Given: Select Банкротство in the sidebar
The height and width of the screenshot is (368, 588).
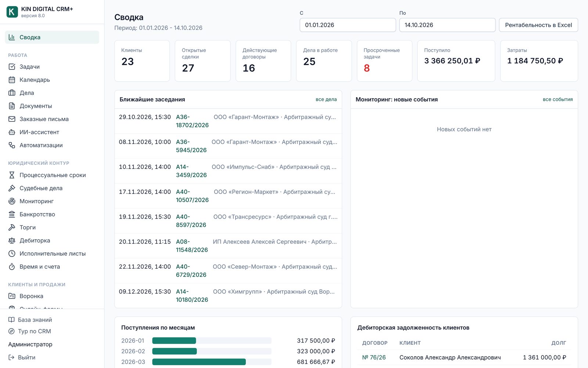Looking at the screenshot, I should [52, 214].
